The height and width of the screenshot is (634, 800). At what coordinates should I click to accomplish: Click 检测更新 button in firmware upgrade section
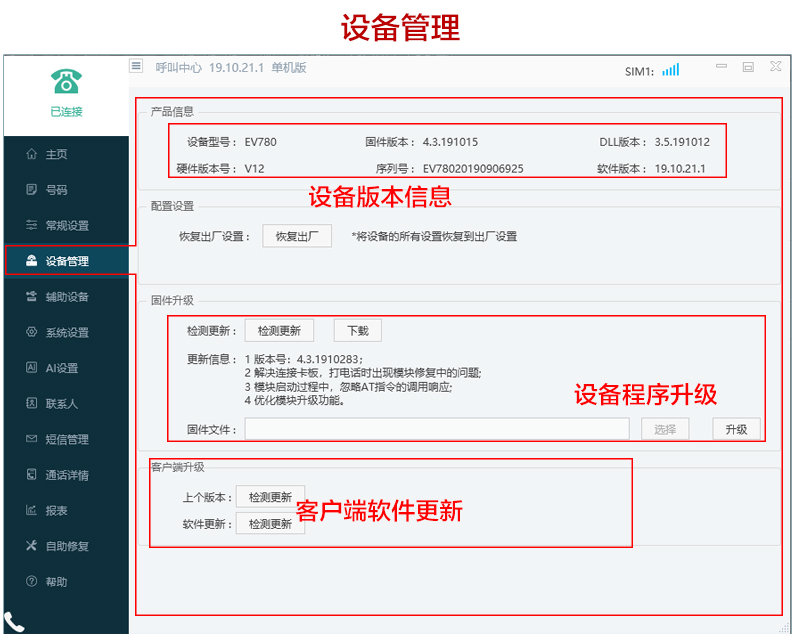pos(280,330)
